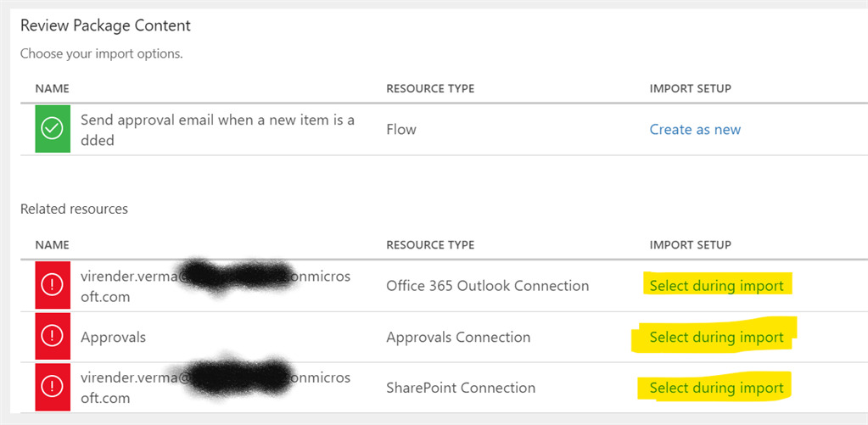
Task: Click the NAME column header above the flow
Action: click(x=52, y=88)
